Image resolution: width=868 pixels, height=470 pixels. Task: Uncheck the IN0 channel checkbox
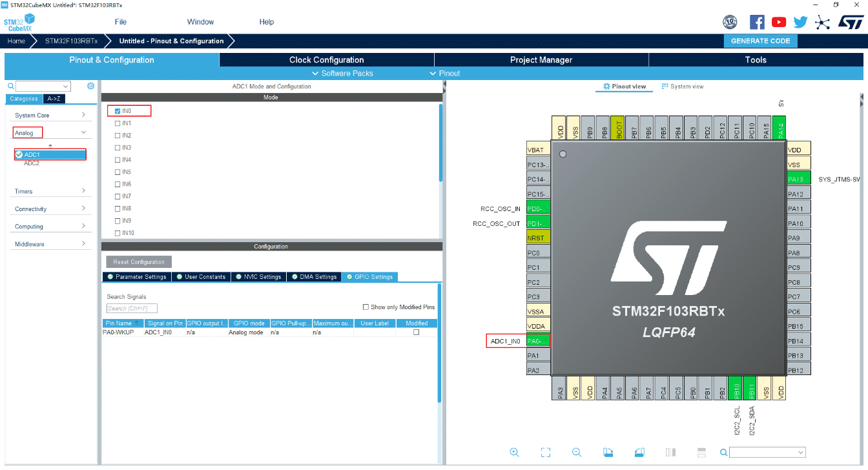click(x=118, y=111)
